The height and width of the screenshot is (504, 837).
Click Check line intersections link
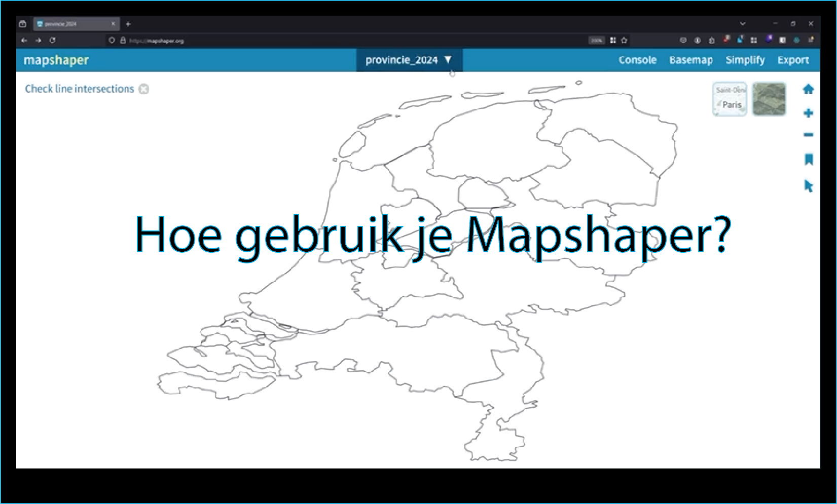(79, 89)
